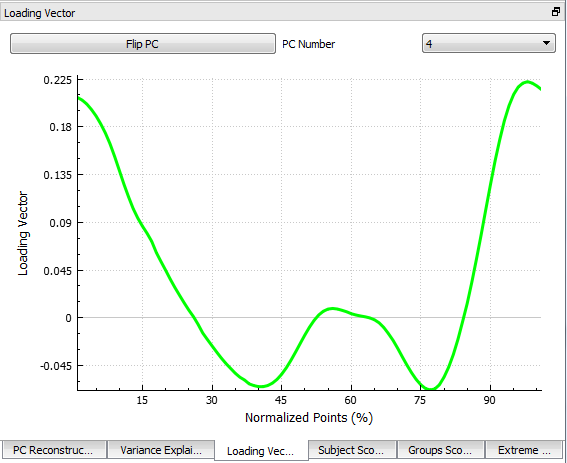Image resolution: width=567 pixels, height=463 pixels.
Task: Click the small curve bump near 56%
Action: [x=332, y=309]
